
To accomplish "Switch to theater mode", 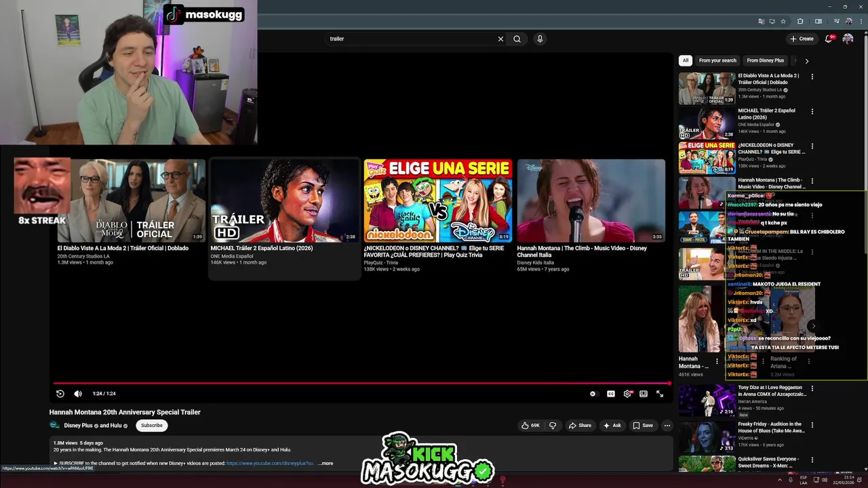I will point(644,394).
